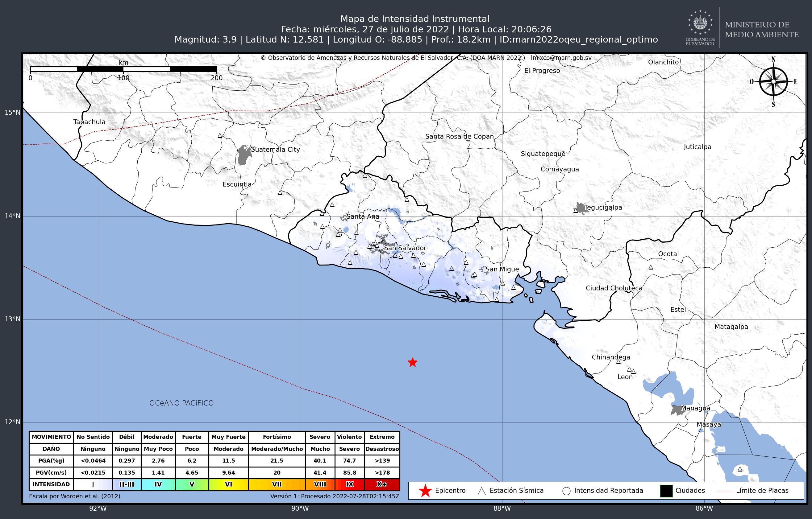
Task: Click the compass rose icon
Action: (x=773, y=81)
